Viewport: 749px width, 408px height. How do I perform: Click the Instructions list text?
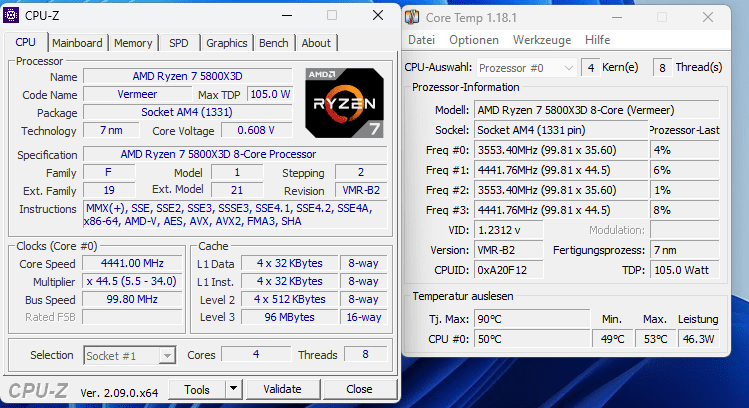tap(235, 215)
